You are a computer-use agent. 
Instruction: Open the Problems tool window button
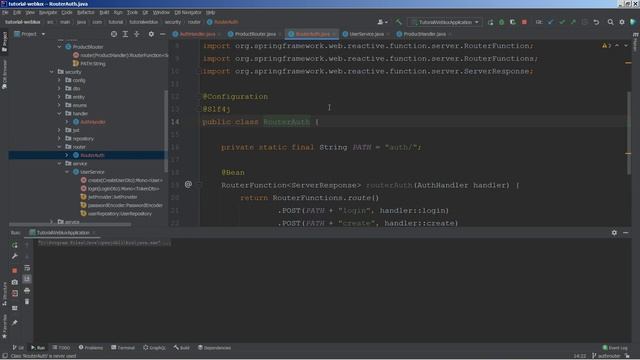(91, 348)
